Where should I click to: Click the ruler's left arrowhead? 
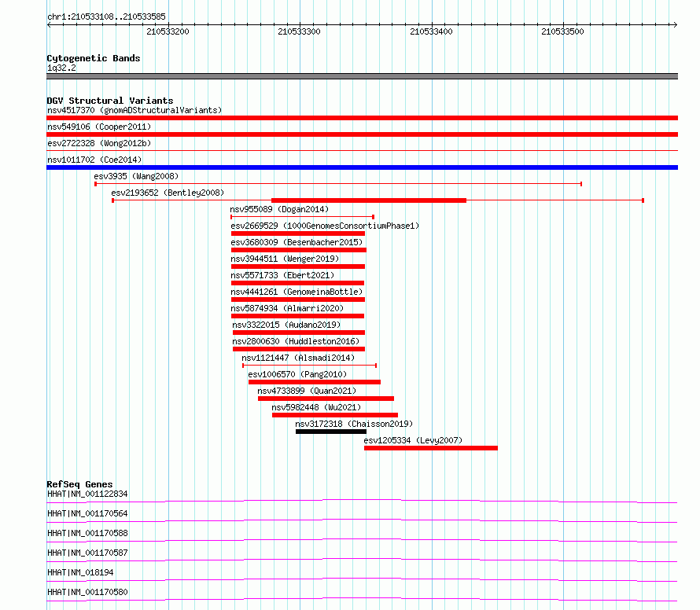pos(49,24)
